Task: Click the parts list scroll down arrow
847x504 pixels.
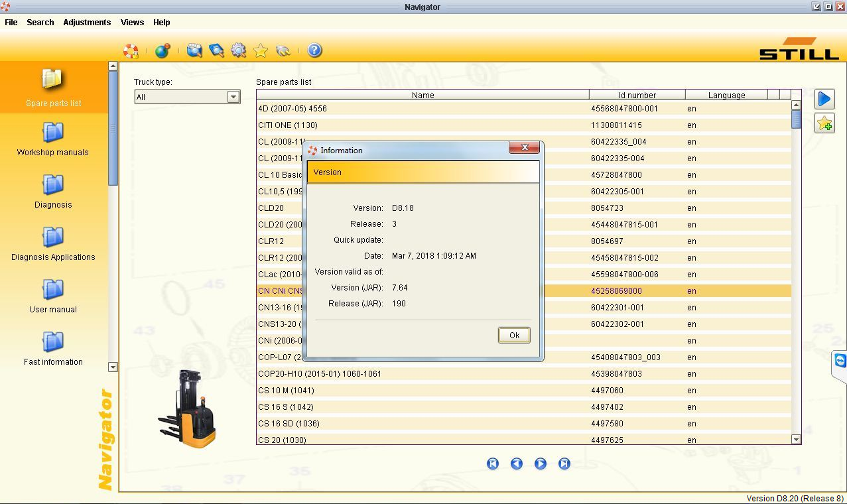Action: click(796, 439)
